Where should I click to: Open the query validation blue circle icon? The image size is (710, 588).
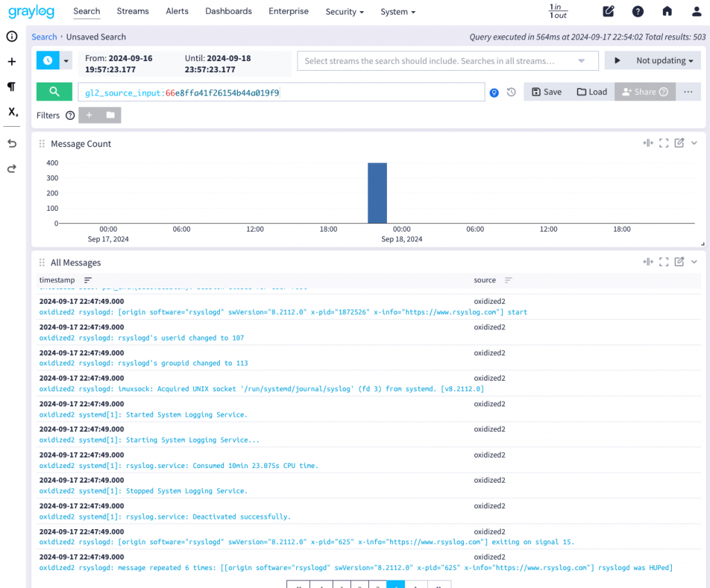[x=494, y=92]
